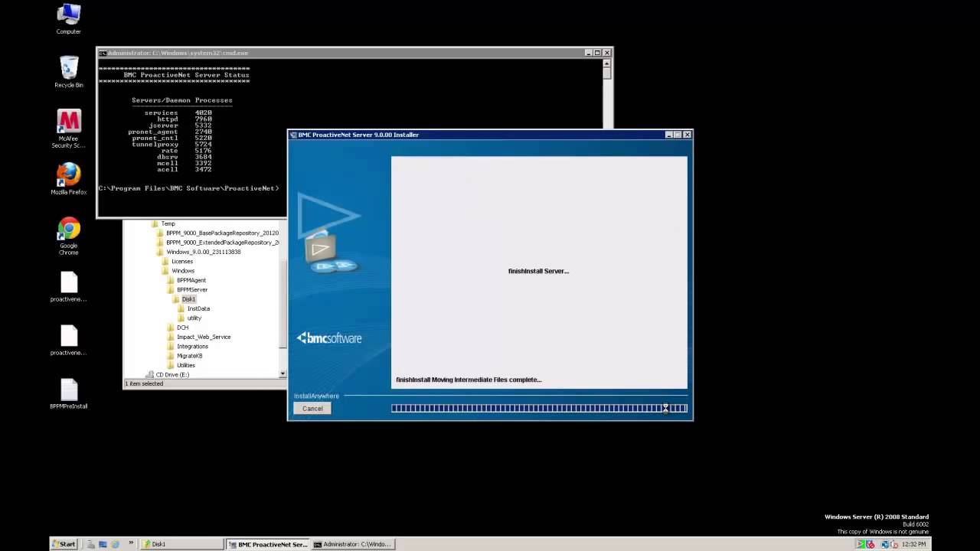
Task: Select BPPM_9000_BasePackageRepository folder
Action: [x=217, y=233]
